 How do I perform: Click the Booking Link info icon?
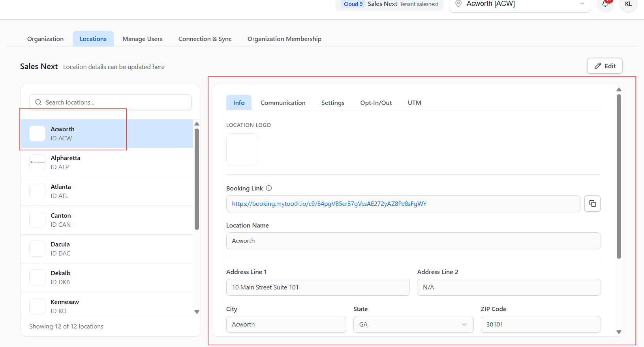tap(269, 188)
